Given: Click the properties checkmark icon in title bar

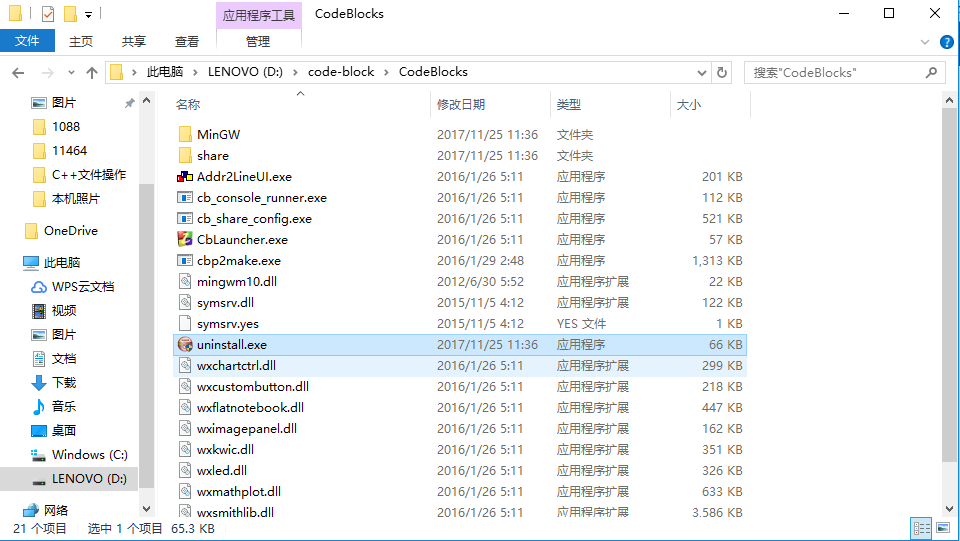Looking at the screenshot, I should pyautogui.click(x=48, y=13).
